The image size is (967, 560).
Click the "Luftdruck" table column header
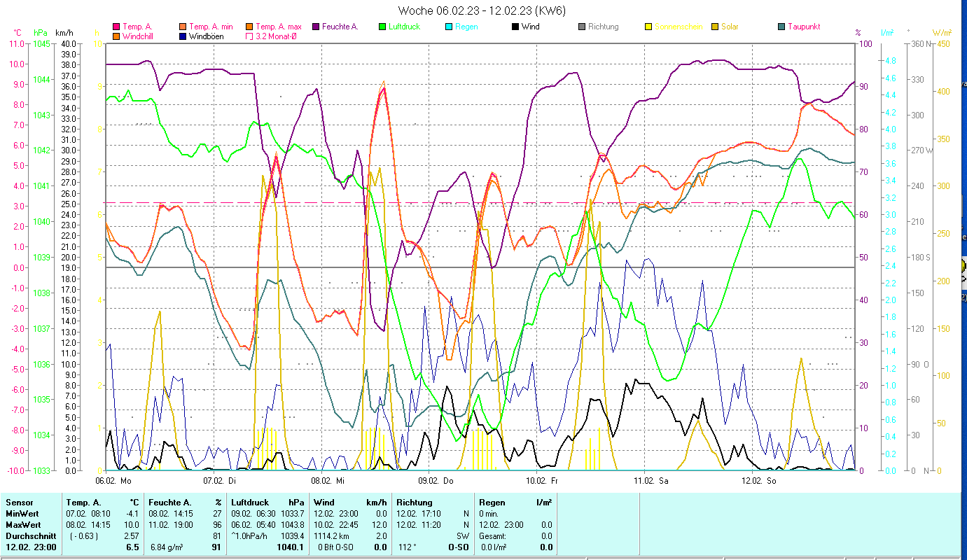(250, 503)
